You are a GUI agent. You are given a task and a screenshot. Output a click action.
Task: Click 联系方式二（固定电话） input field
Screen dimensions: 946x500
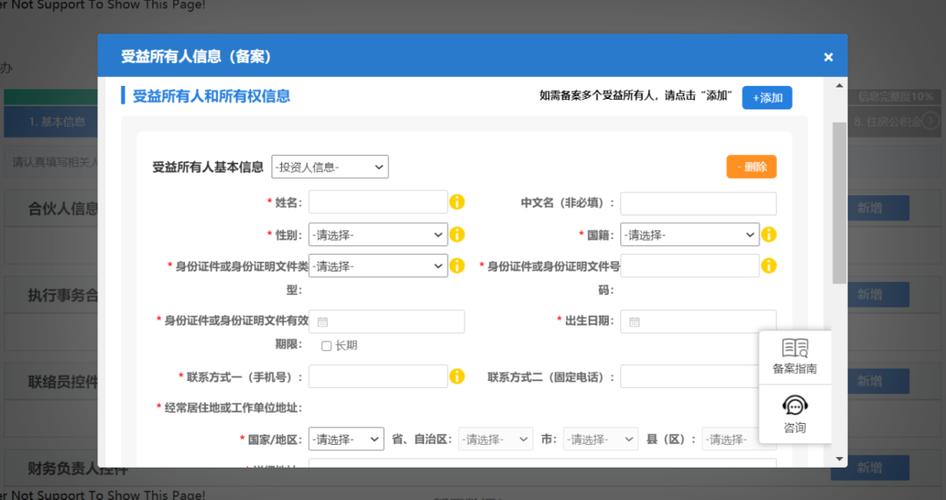pos(690,376)
